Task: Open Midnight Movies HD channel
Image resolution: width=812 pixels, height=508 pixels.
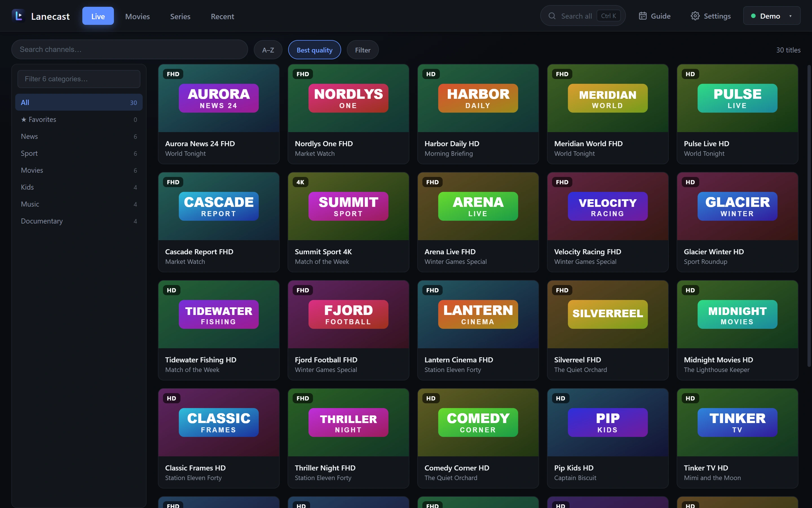Action: click(x=738, y=330)
